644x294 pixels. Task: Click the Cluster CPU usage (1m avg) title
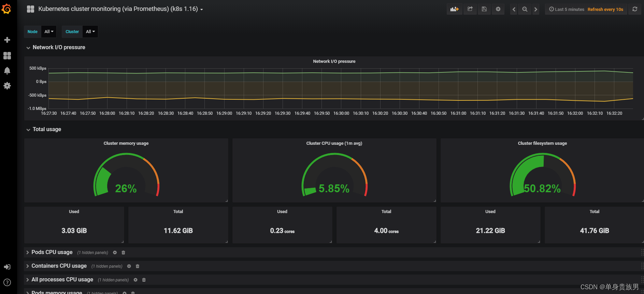pyautogui.click(x=334, y=143)
